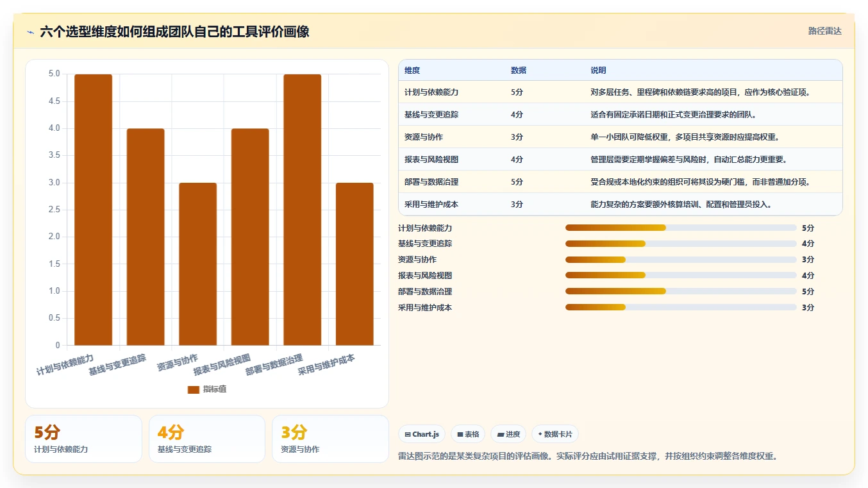
Task: Click the page title 六个选型维度
Action: (x=174, y=31)
